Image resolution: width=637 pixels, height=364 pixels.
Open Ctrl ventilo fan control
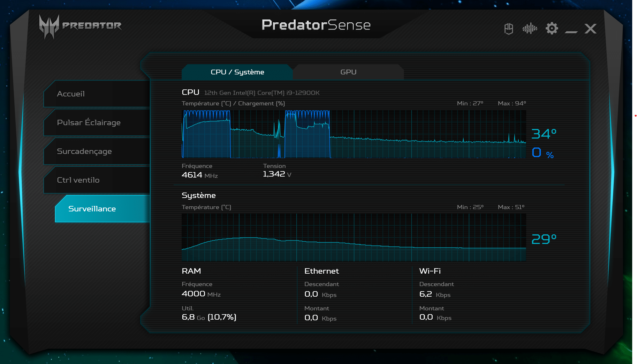(x=97, y=180)
